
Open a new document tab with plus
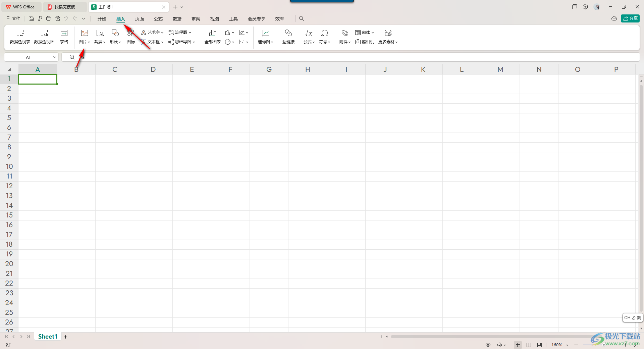pyautogui.click(x=175, y=7)
